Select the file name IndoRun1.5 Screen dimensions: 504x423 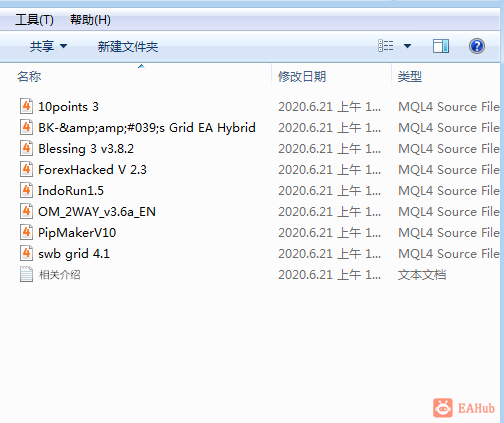tap(71, 191)
